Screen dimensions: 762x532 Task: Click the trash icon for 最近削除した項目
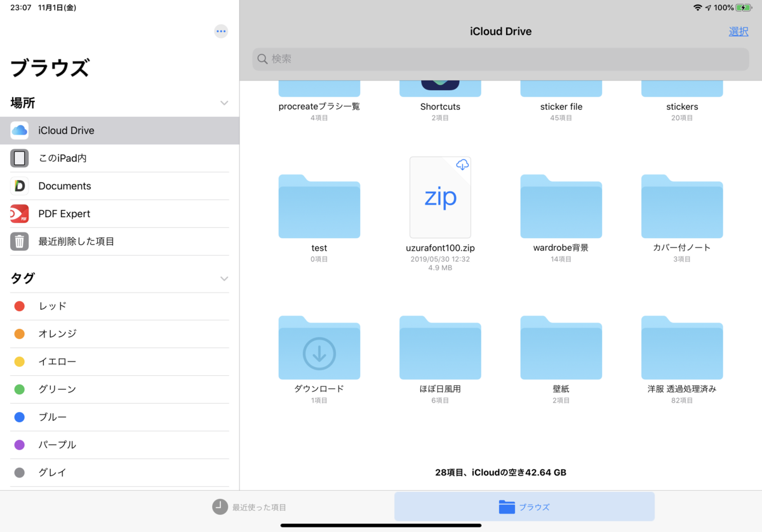click(20, 242)
